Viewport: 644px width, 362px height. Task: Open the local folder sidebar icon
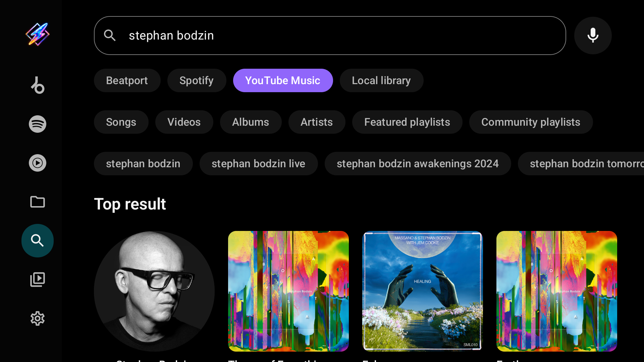38,202
